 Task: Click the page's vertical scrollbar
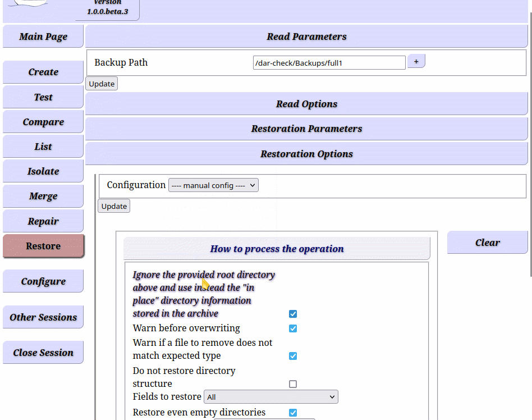point(530,144)
